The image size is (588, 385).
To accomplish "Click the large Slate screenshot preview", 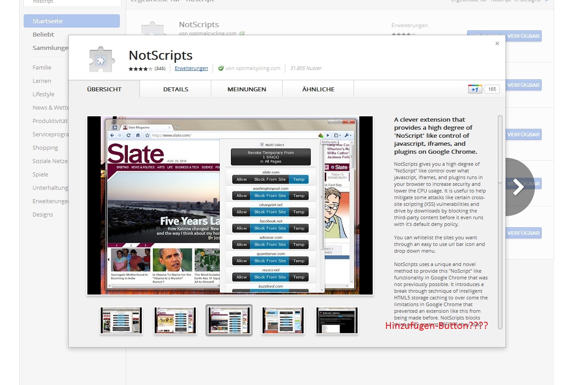I will point(230,205).
